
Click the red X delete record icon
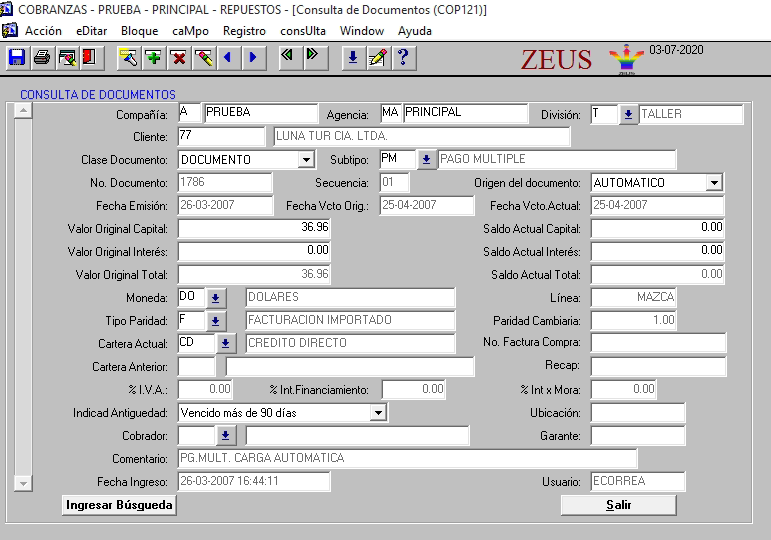click(x=178, y=58)
